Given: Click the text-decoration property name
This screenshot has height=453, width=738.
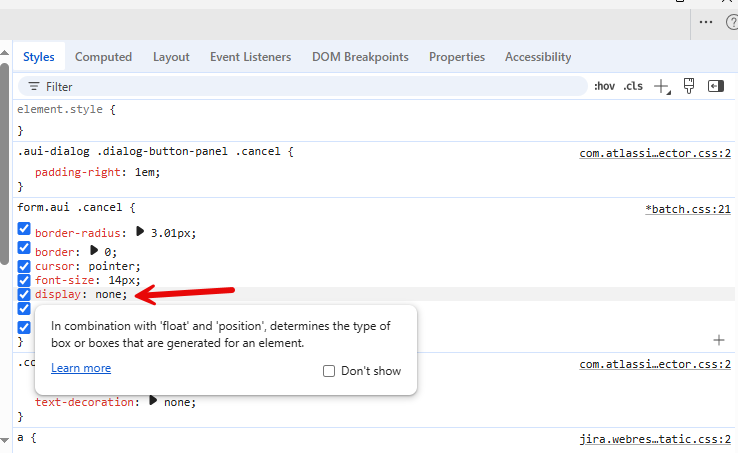Looking at the screenshot, I should [84, 402].
